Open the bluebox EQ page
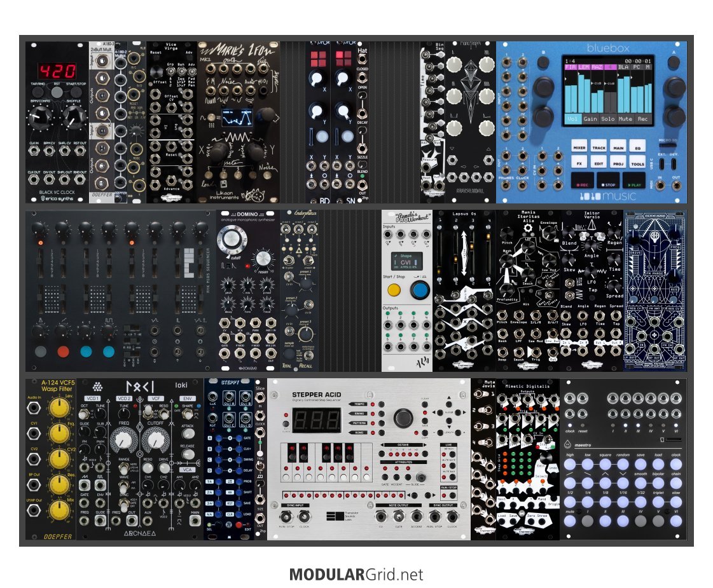 pos(637,146)
